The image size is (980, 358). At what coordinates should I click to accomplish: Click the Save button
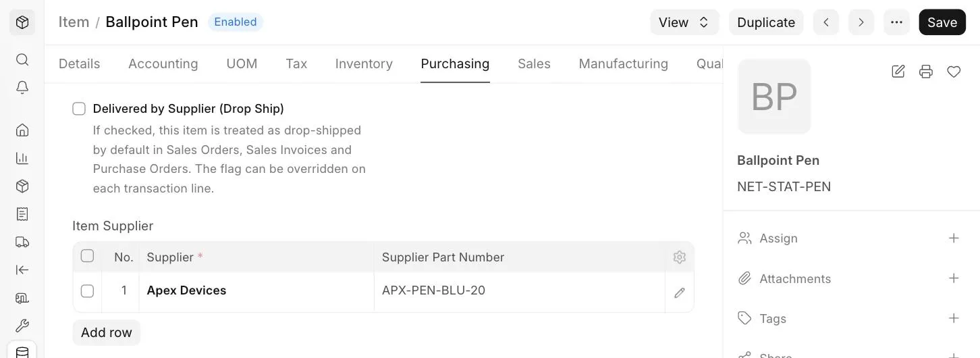942,22
